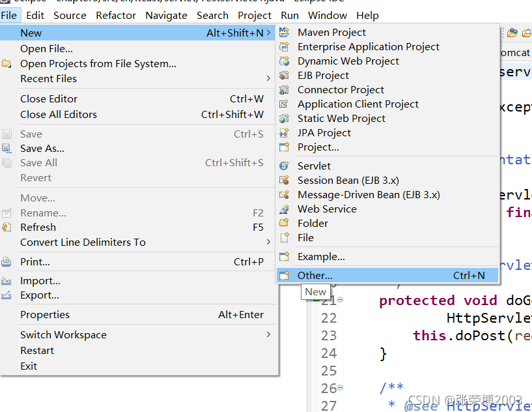Choose Properties from File menu

click(x=137, y=315)
